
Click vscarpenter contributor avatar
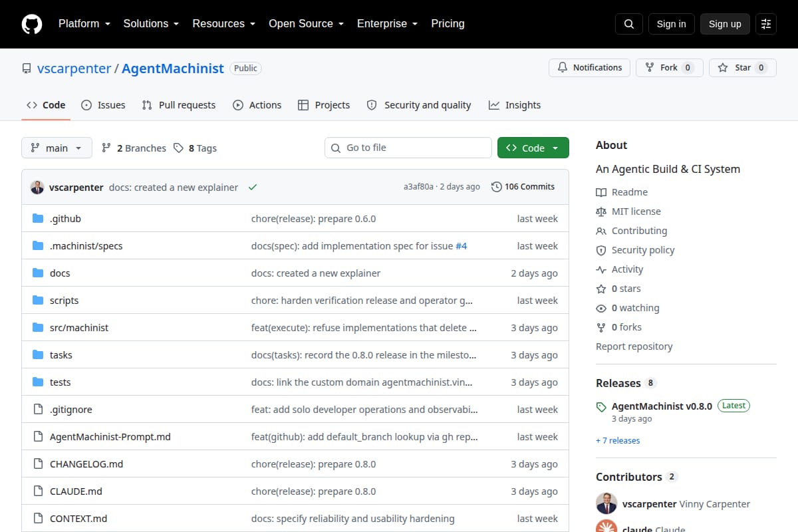pos(606,503)
